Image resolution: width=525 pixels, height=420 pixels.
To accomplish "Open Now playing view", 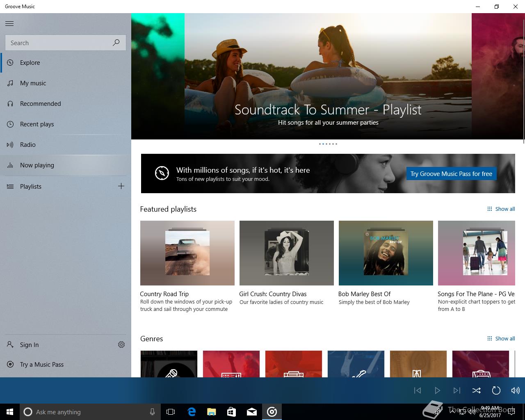I will click(x=66, y=165).
